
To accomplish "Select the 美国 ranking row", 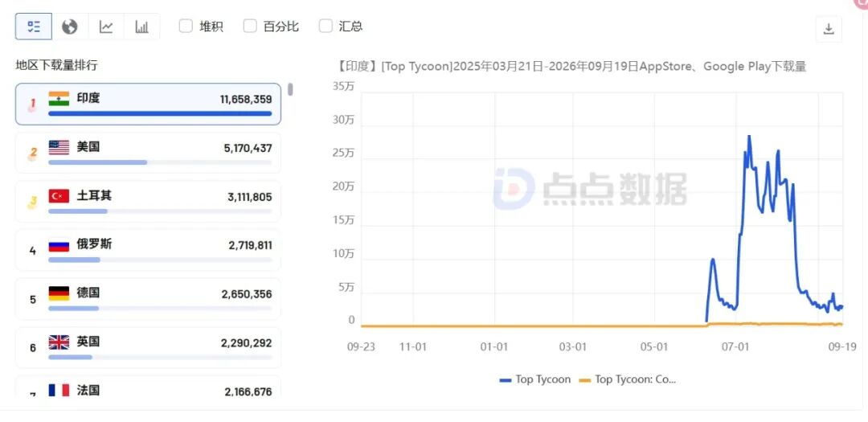I will click(x=148, y=153).
